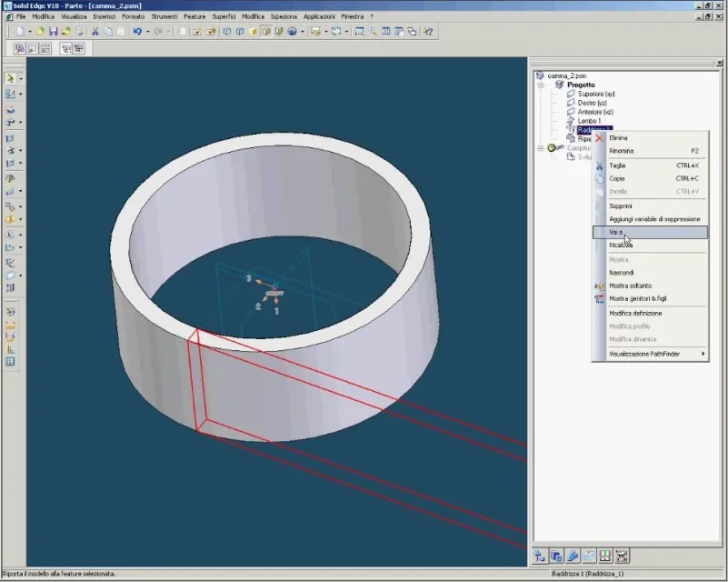Image resolution: width=728 pixels, height=582 pixels.
Task: Choose Rinomina from the context menu
Action: 650,151
